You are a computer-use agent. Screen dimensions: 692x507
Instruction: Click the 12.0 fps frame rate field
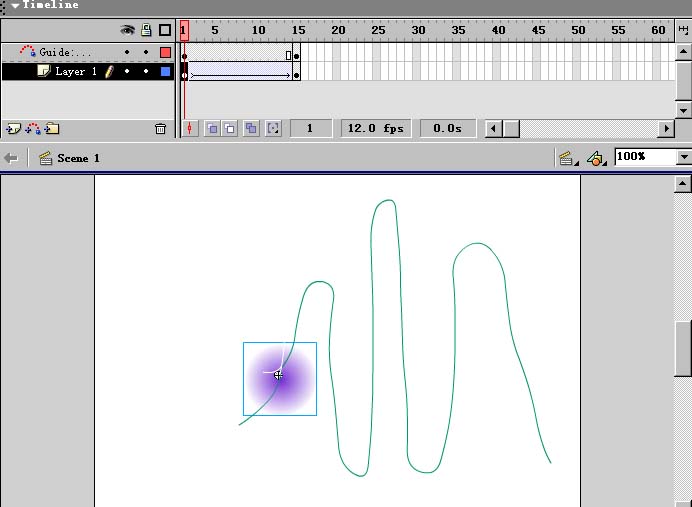click(x=376, y=128)
